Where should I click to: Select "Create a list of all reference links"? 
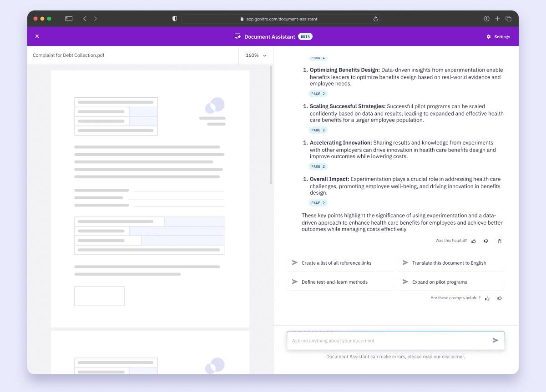click(340, 263)
